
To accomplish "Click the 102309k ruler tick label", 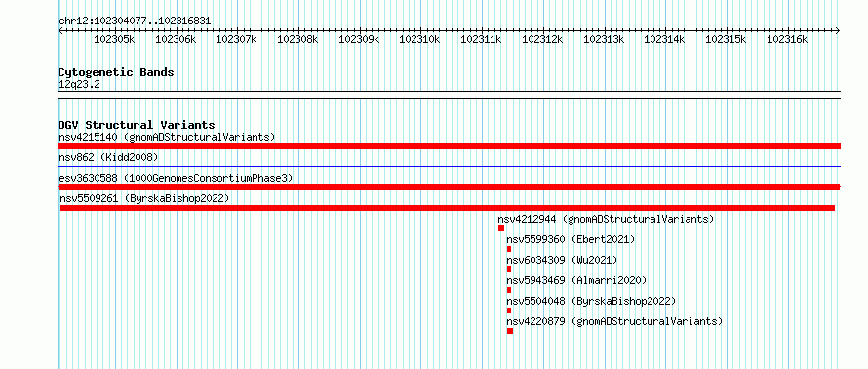I will [359, 39].
